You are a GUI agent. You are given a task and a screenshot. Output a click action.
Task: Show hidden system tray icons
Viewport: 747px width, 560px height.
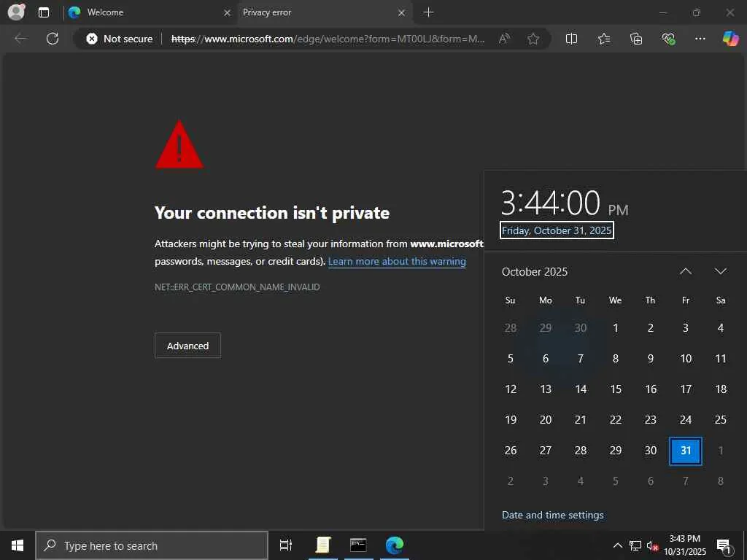click(617, 545)
